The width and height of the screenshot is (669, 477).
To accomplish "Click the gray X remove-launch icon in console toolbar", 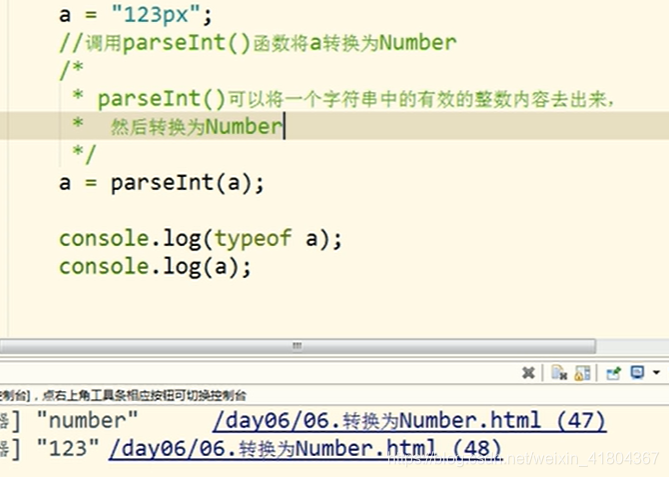I will coord(528,373).
